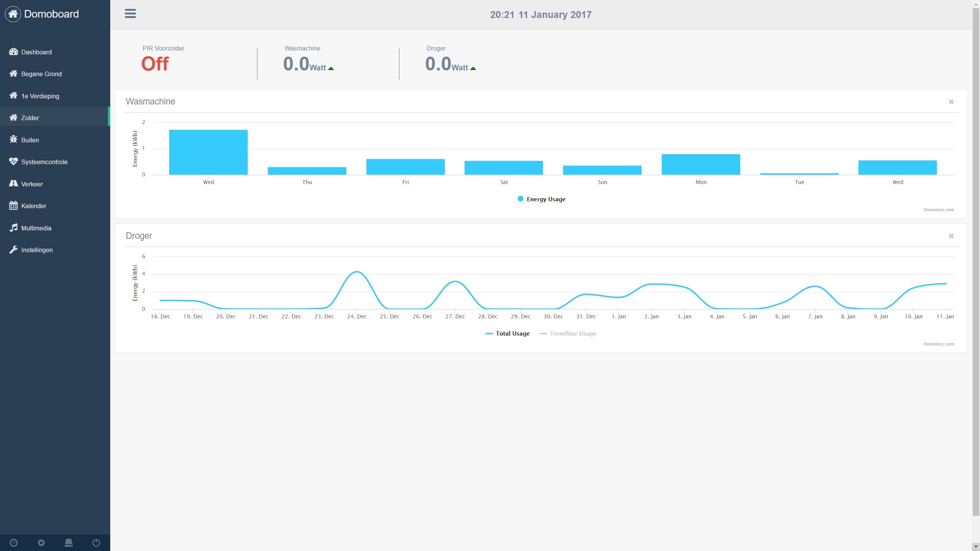Screen dimensions: 980x551
Task: Click the speedometer icon in sidebar footer
Action: point(14,543)
